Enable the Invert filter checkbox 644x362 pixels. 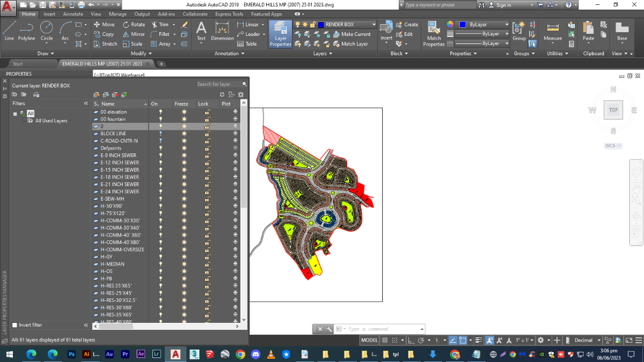tap(15, 325)
